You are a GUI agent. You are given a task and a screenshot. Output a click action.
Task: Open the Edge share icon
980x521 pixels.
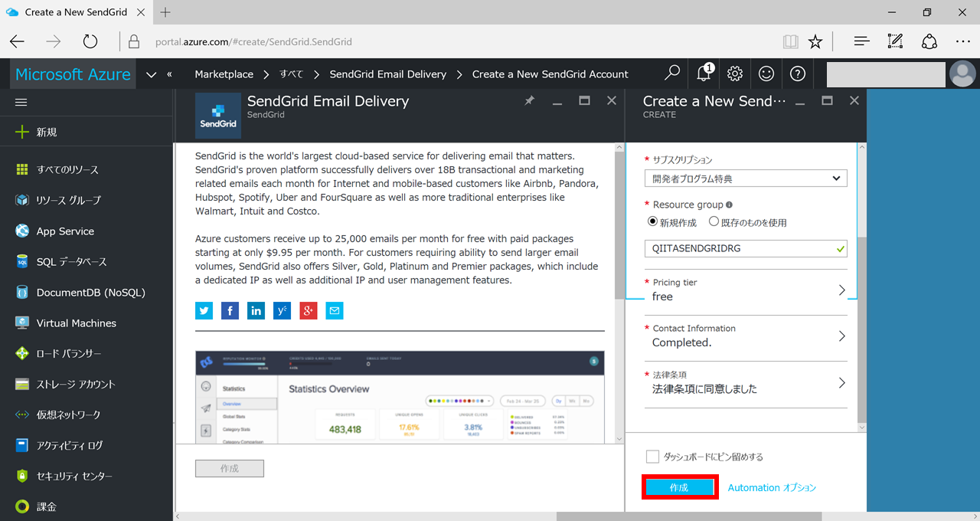[929, 41]
